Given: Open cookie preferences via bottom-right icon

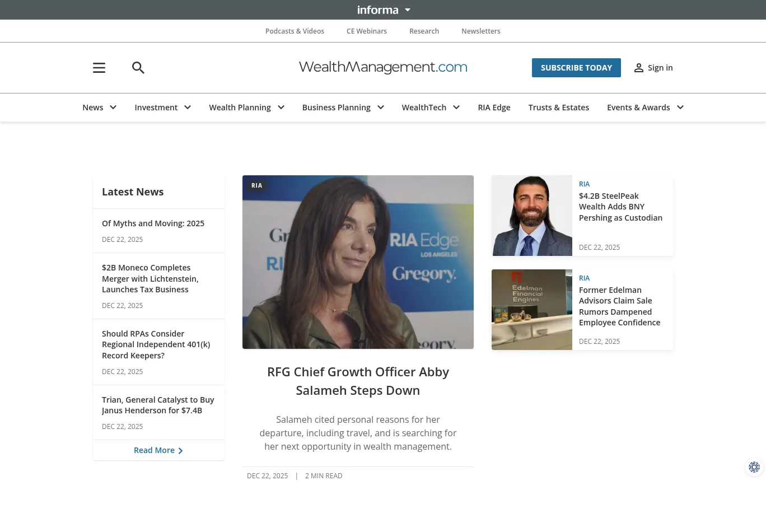Looking at the screenshot, I should click(754, 467).
